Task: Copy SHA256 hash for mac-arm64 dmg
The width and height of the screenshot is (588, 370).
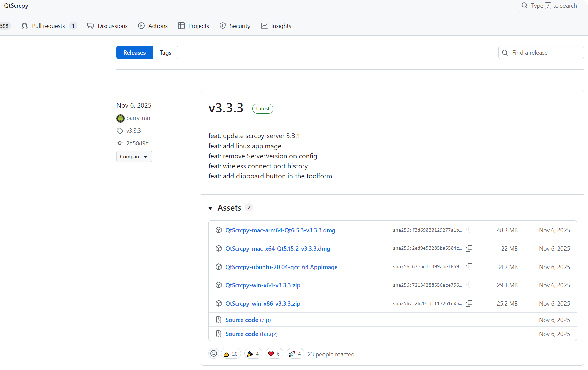Action: [469, 230]
